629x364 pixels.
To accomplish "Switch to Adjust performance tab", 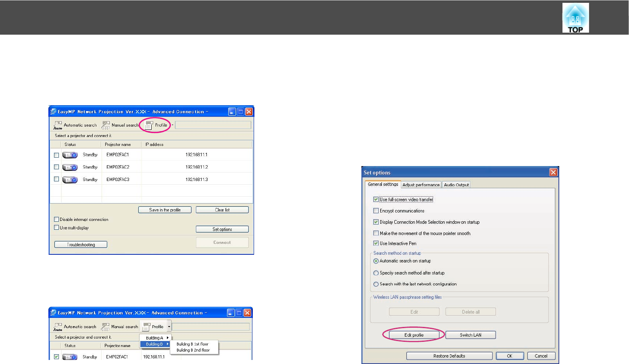I will click(x=421, y=185).
